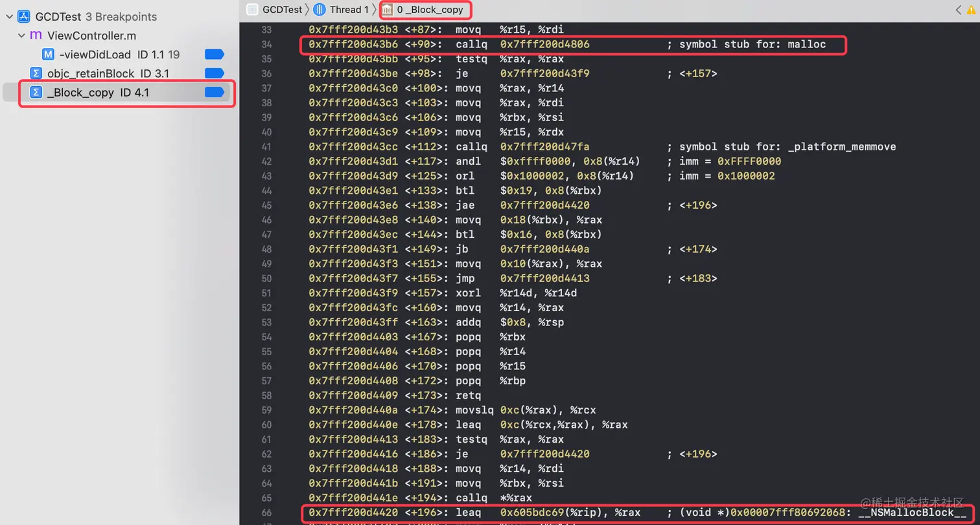Viewport: 980px width, 525px height.
Task: Click the blue M method icon beside -viewDidLoad
Action: coord(48,54)
